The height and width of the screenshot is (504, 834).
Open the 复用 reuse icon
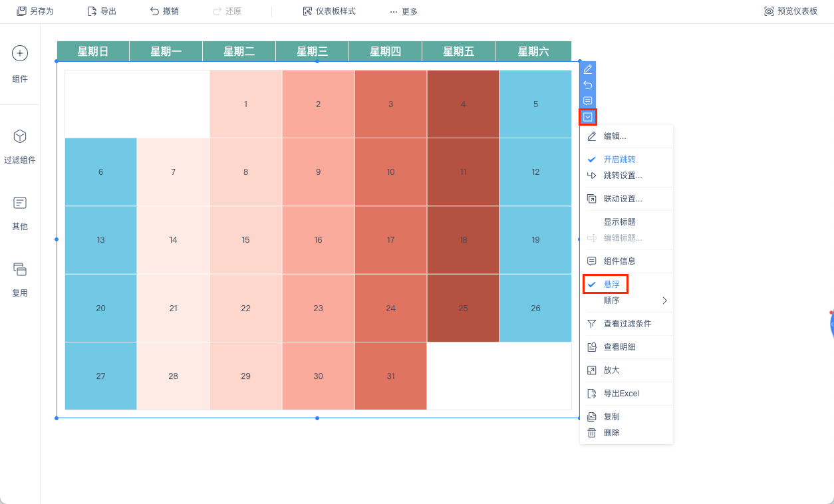pyautogui.click(x=20, y=269)
